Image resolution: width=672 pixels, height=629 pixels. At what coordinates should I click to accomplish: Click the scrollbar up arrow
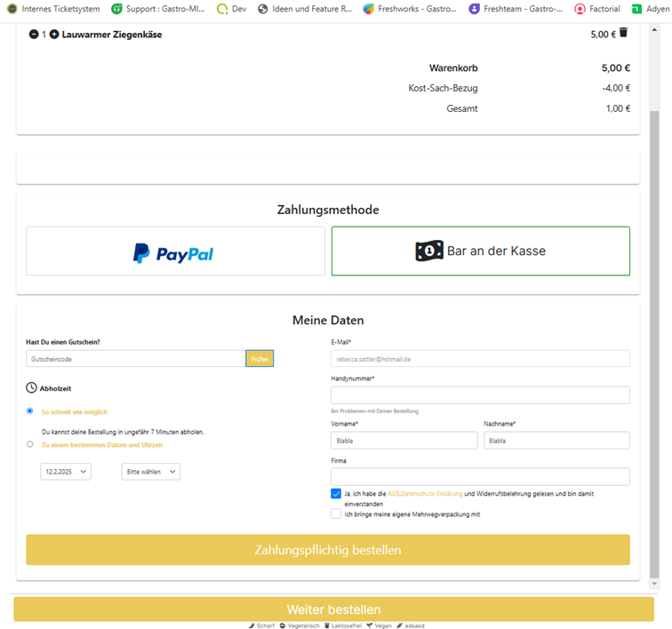tap(654, 29)
